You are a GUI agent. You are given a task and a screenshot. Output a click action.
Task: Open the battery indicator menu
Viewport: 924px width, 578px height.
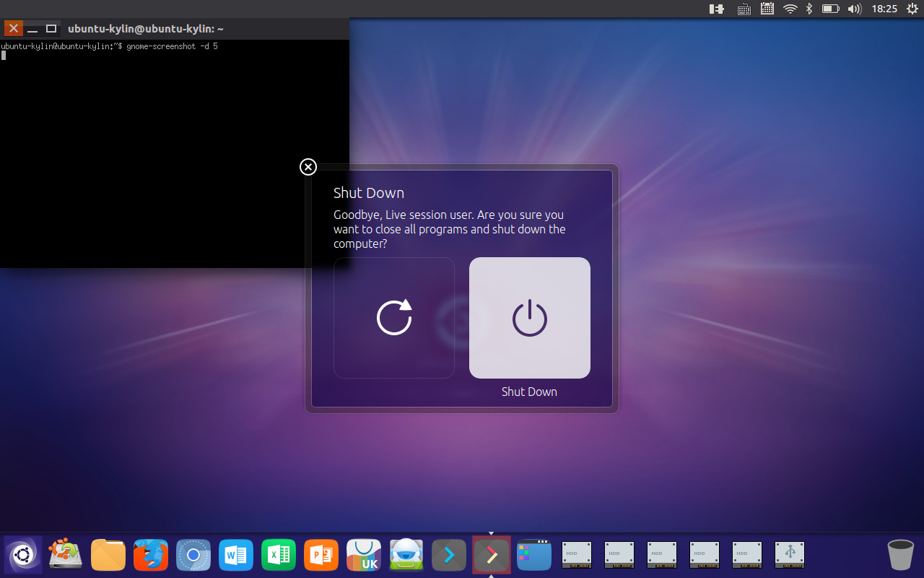[x=830, y=9]
